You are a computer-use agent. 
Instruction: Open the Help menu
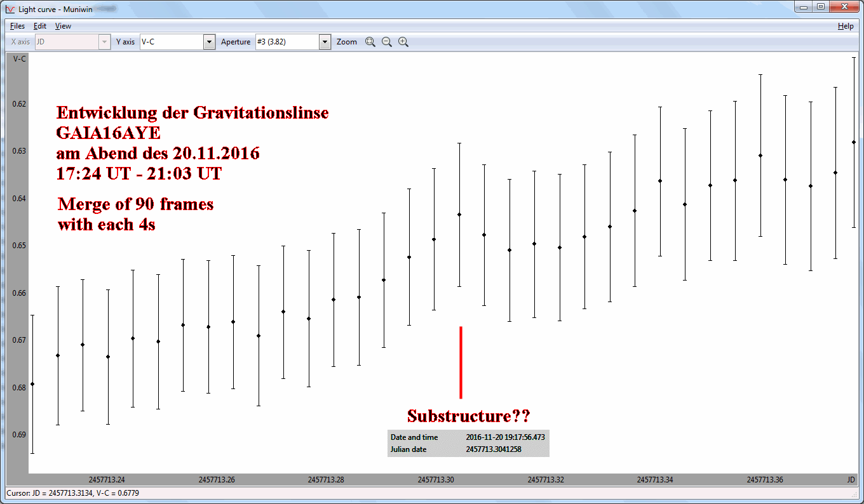click(846, 26)
